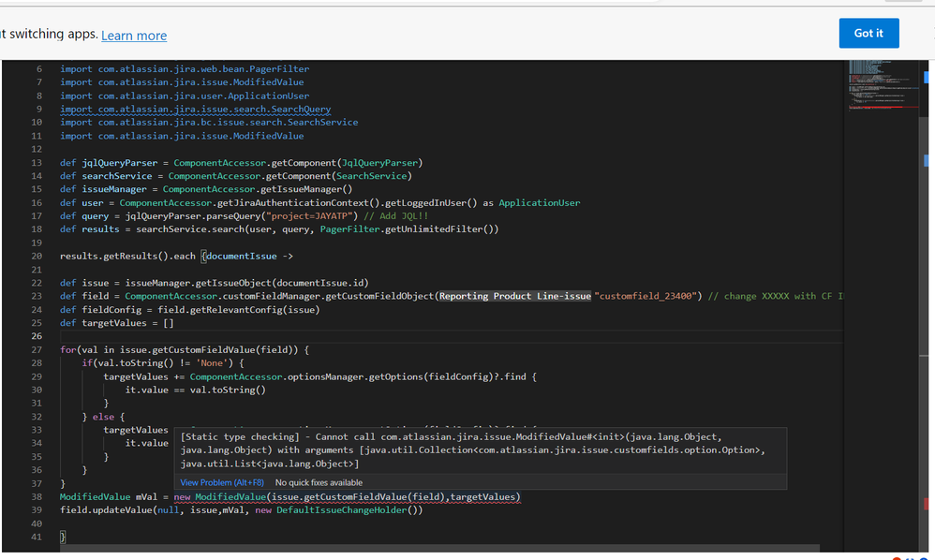Click the red error marker in scrollbar
The height and width of the screenshot is (560, 935).
coord(926,504)
